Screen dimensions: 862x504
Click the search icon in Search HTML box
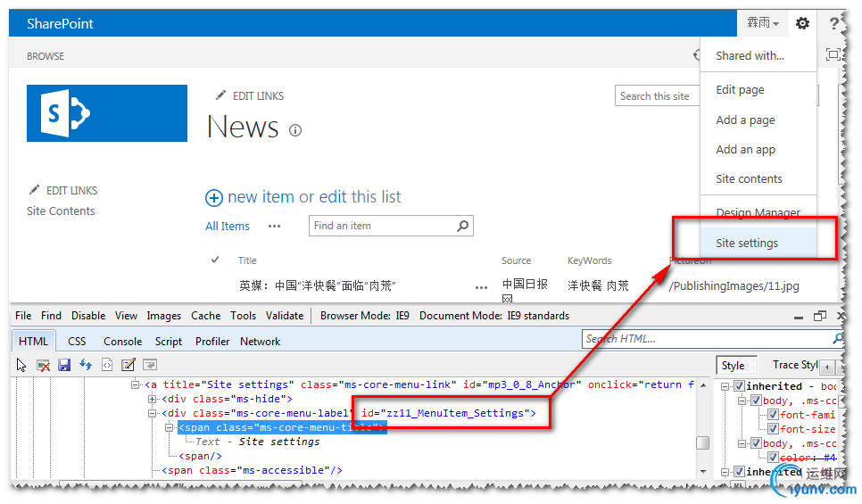(x=838, y=339)
